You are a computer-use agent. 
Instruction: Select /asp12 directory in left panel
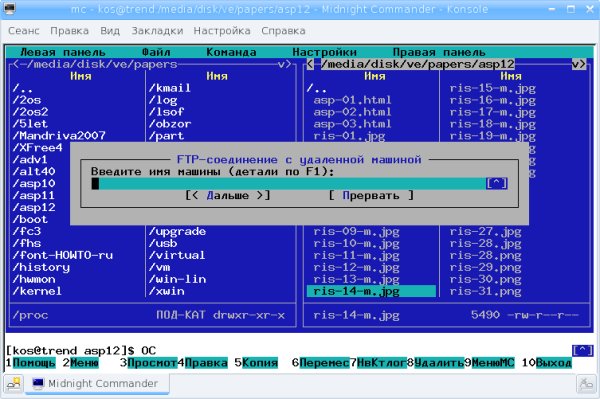(34, 207)
